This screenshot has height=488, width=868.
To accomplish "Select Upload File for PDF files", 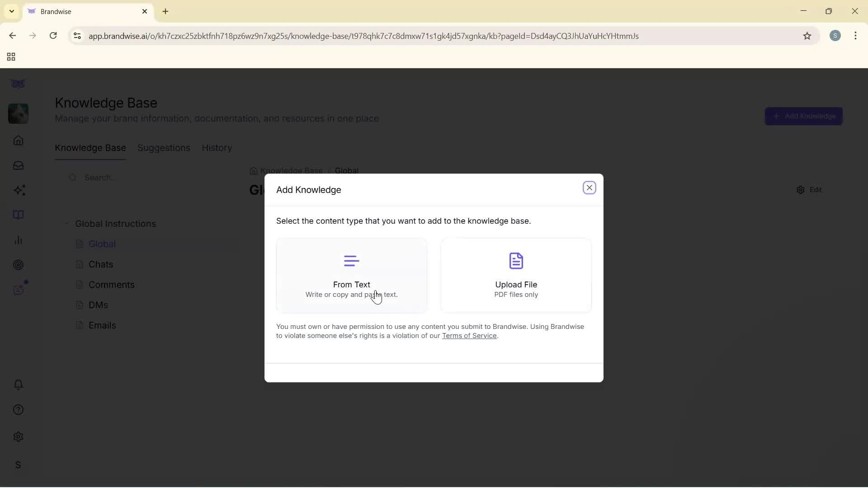I will coord(516,275).
